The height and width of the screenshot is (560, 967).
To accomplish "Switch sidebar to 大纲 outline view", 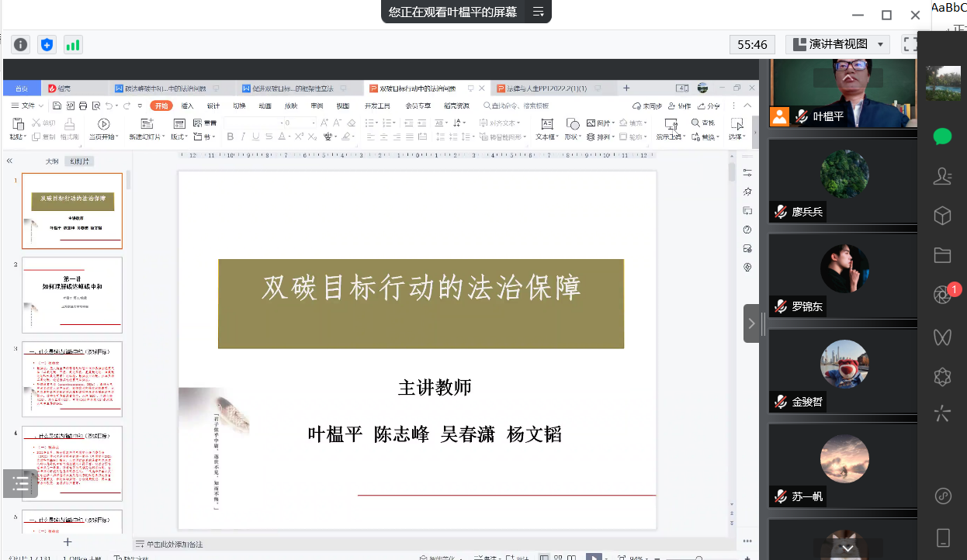I will 52,161.
